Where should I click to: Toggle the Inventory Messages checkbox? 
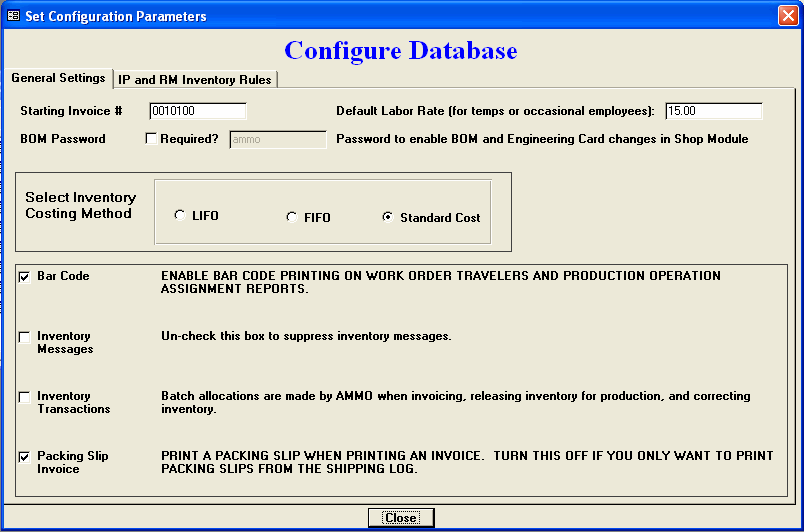click(24, 338)
